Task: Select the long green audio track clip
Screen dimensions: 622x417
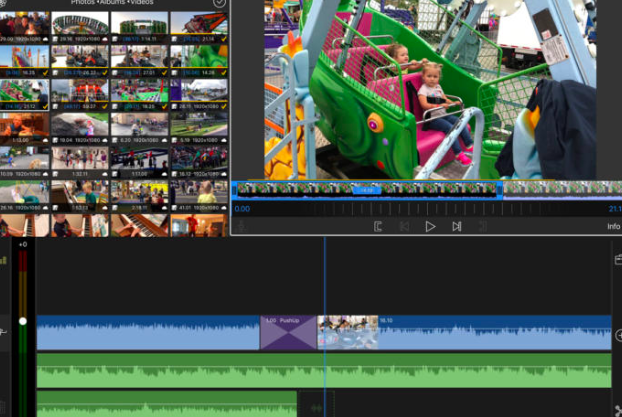Action: (324, 371)
